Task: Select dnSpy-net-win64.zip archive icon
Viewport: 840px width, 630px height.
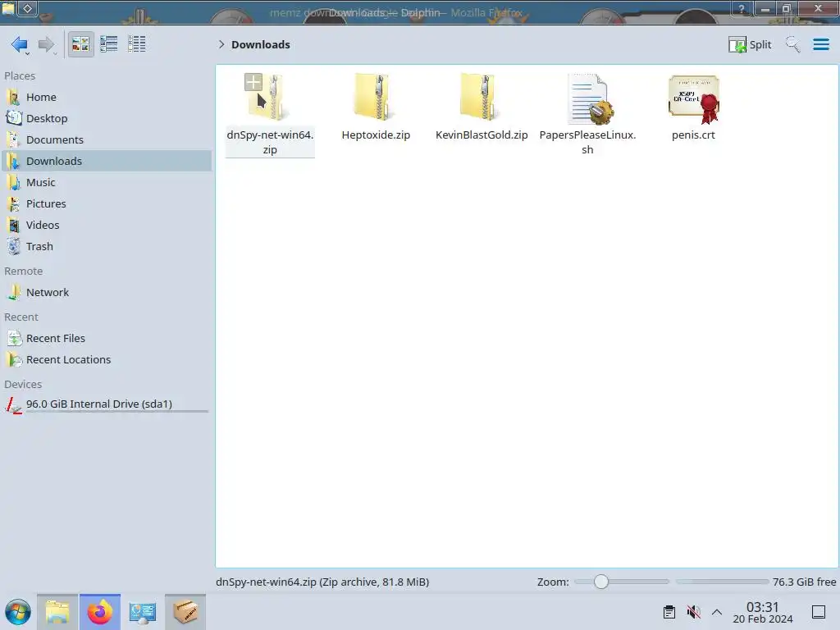Action: point(269,98)
